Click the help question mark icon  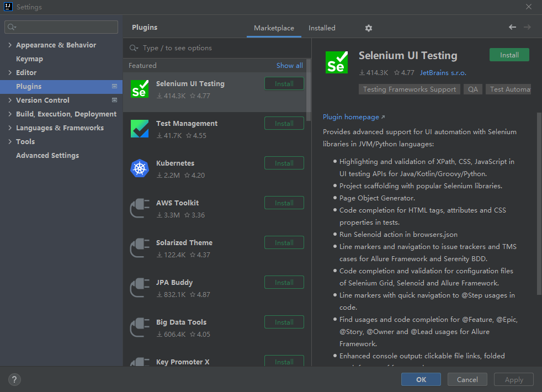14,379
